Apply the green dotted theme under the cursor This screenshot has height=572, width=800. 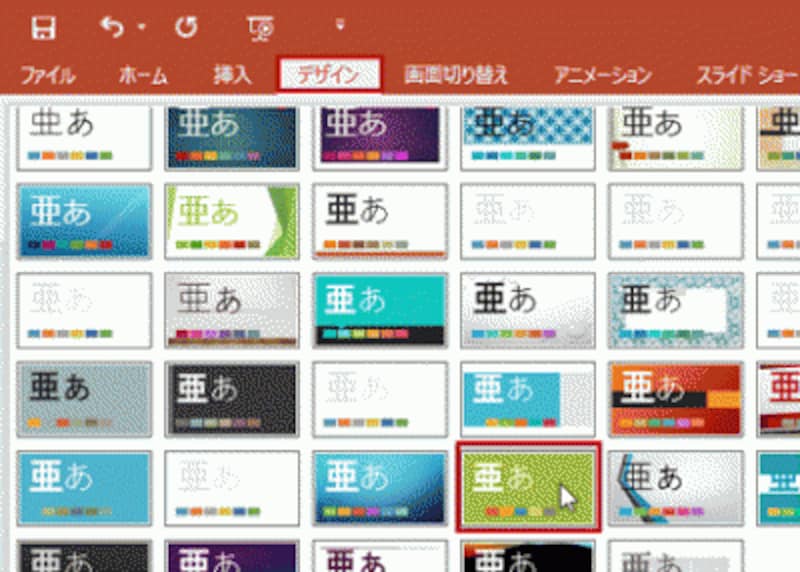pos(528,488)
